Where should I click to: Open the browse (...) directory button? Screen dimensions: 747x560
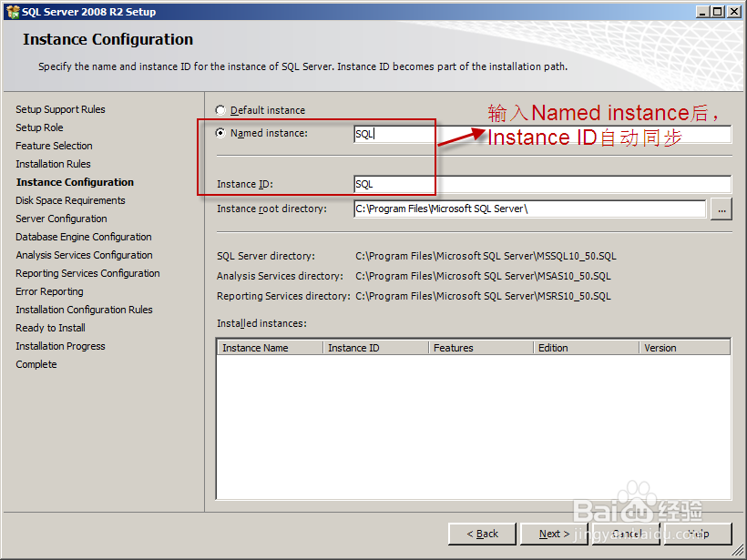click(x=721, y=209)
